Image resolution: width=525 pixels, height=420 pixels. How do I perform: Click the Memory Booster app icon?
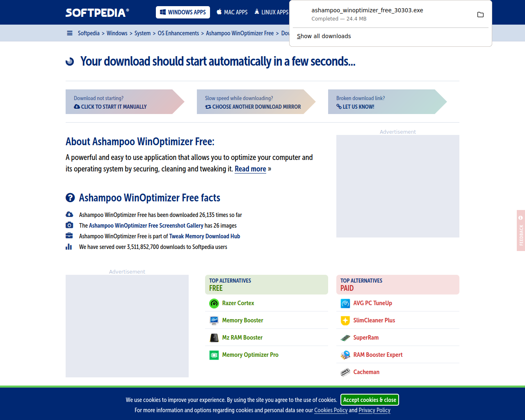[x=214, y=321]
